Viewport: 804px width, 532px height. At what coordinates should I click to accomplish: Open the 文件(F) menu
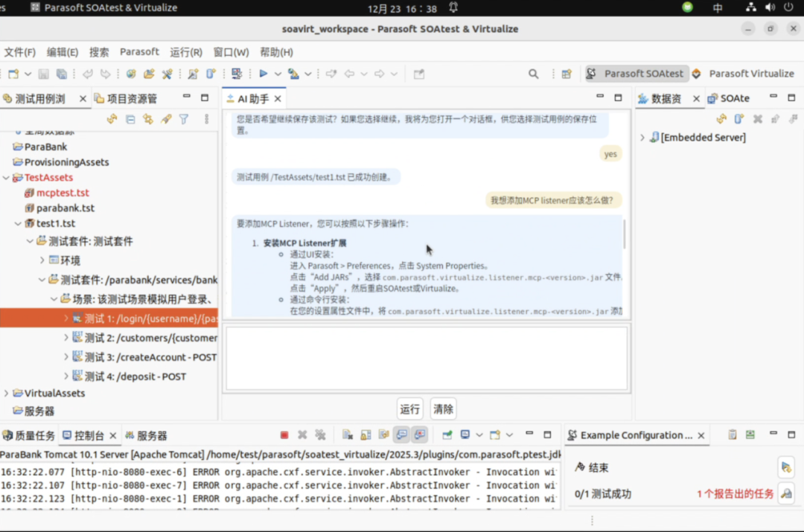[19, 52]
